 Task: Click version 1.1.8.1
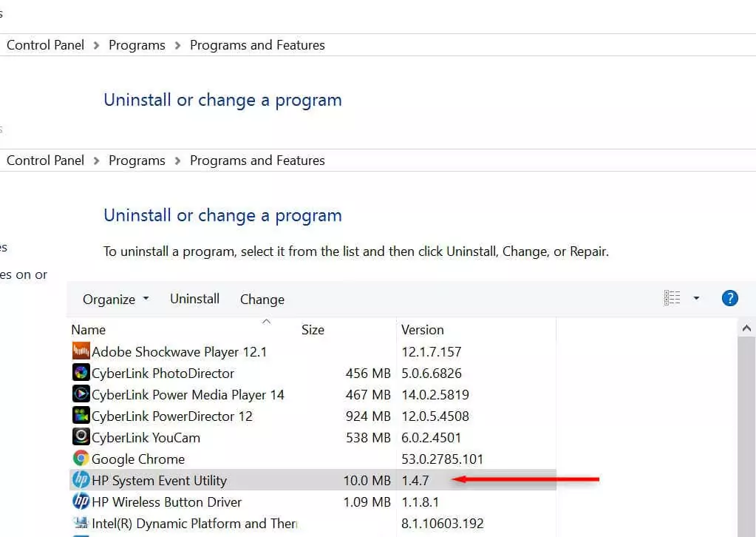point(420,502)
